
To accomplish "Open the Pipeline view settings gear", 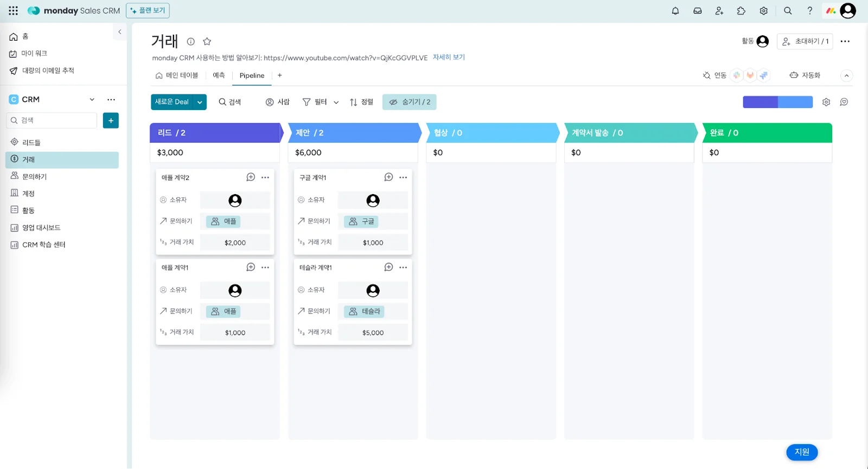I will coord(826,102).
